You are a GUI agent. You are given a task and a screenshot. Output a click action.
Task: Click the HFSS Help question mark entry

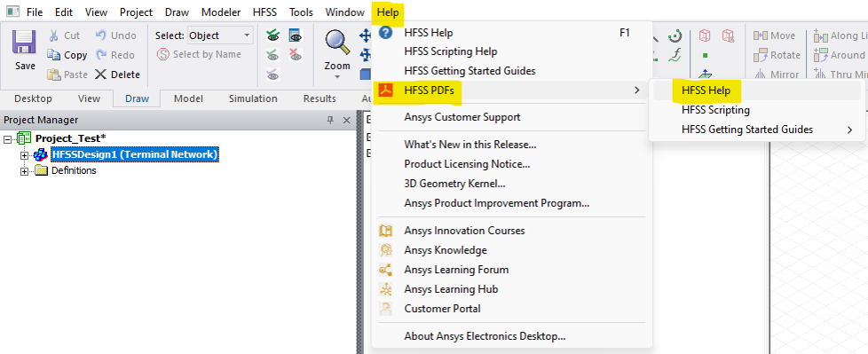pyautogui.click(x=428, y=33)
